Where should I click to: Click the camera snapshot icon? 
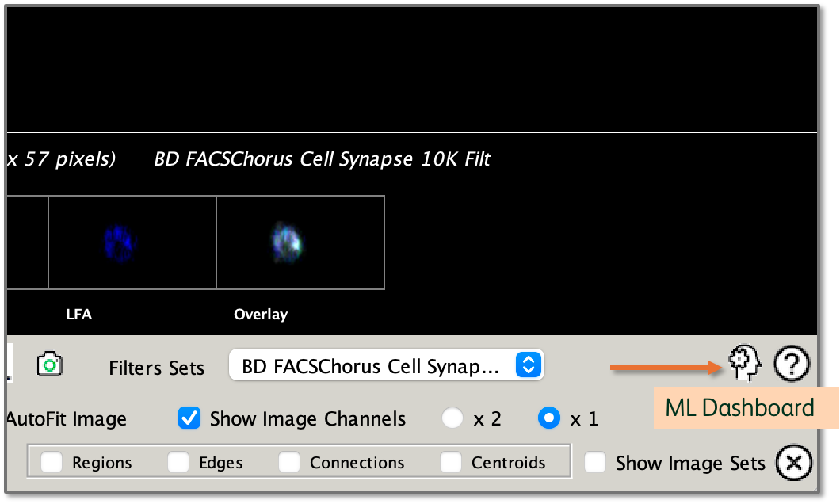pyautogui.click(x=50, y=365)
